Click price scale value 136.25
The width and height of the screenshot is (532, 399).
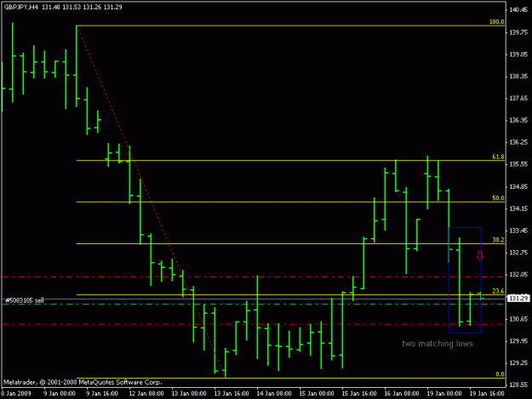point(518,142)
